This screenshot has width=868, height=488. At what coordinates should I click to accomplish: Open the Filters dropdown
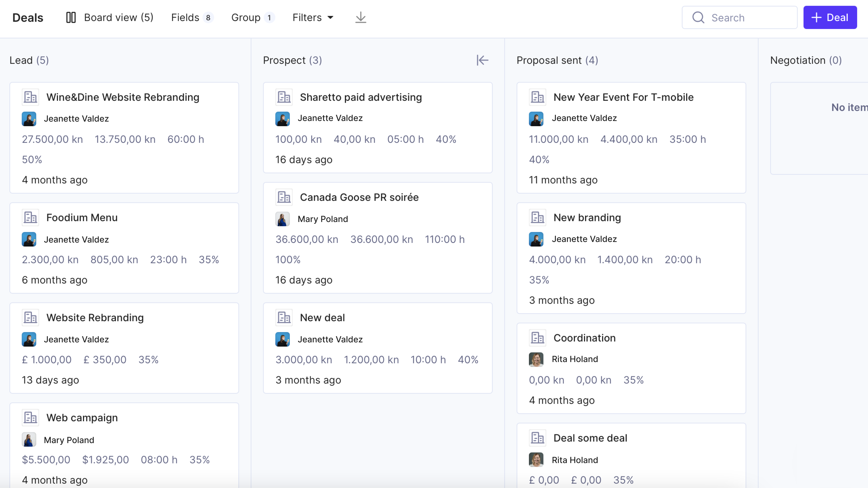click(x=313, y=18)
